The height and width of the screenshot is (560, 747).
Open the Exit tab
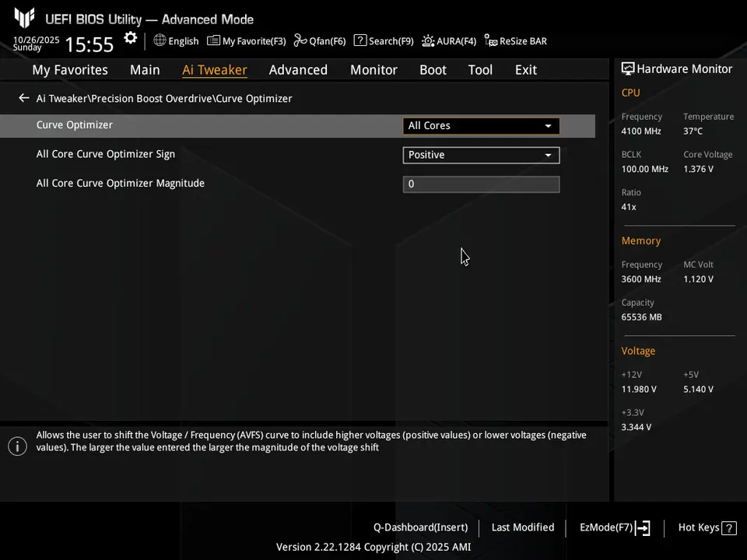pos(526,70)
